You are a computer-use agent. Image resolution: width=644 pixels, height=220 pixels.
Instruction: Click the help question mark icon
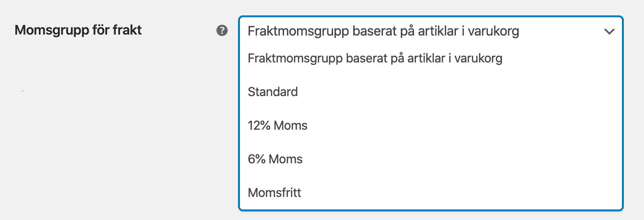point(222,31)
